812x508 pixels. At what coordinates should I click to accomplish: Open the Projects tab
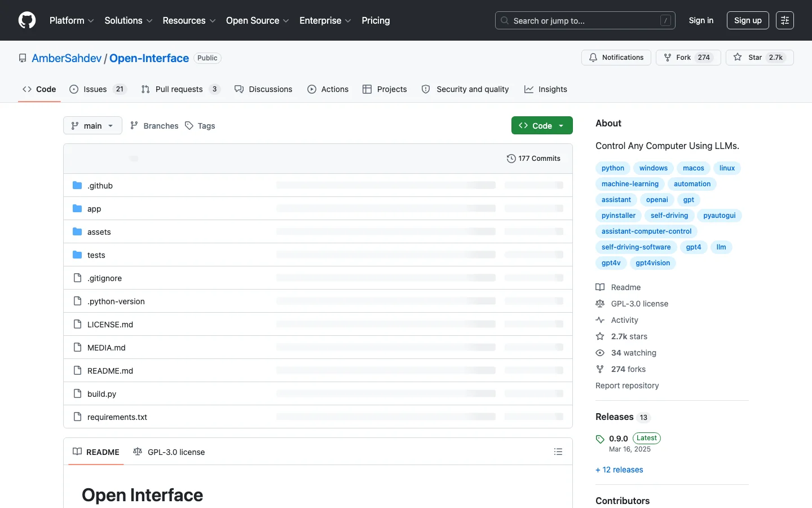[385, 89]
